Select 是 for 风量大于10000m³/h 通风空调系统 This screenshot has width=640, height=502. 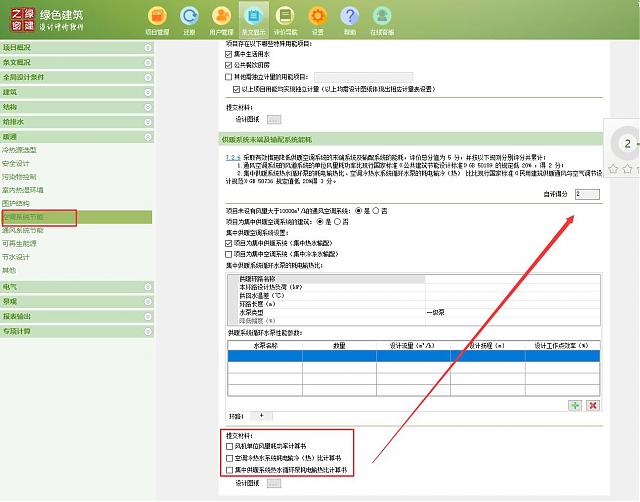358,211
